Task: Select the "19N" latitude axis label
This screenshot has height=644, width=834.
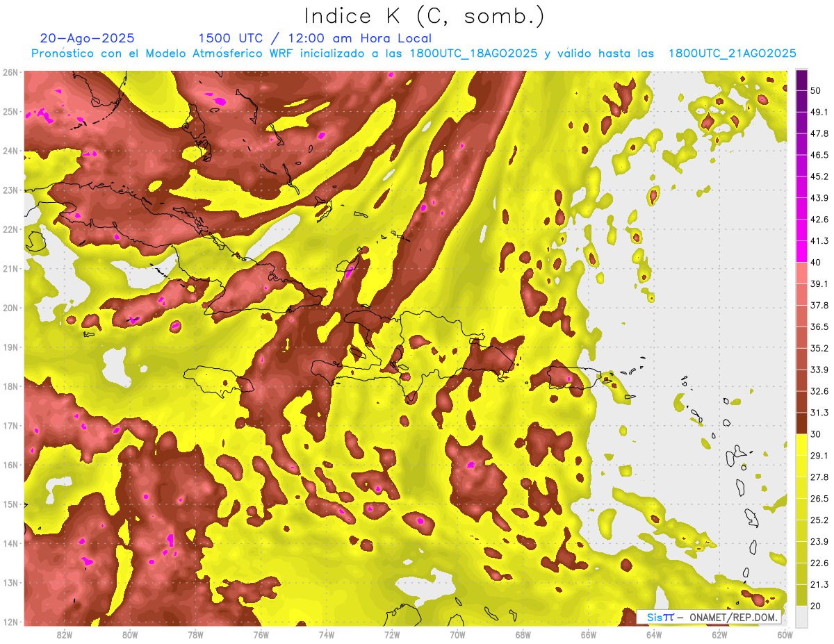Action: [10, 347]
